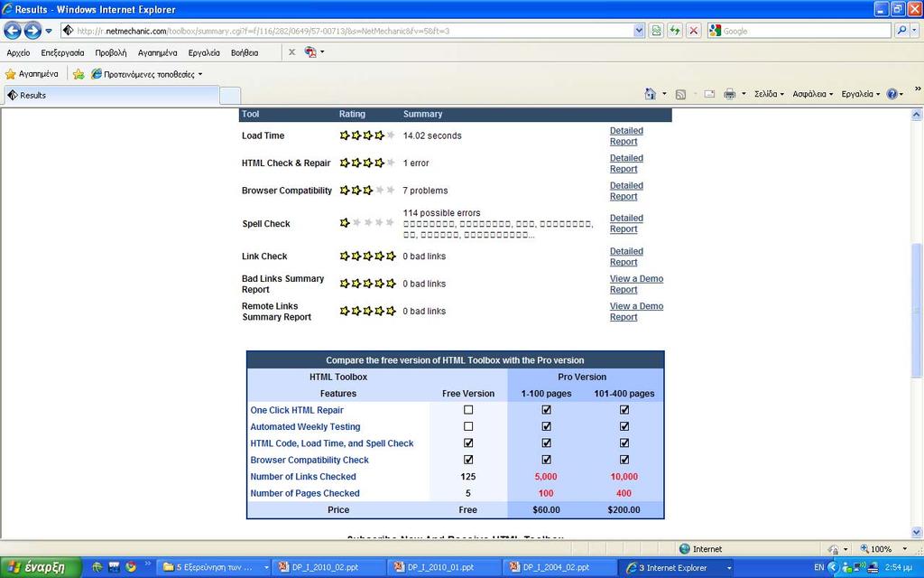
Task: Switch to DP_I_2010_01.ppt taskbar window
Action: [445, 567]
